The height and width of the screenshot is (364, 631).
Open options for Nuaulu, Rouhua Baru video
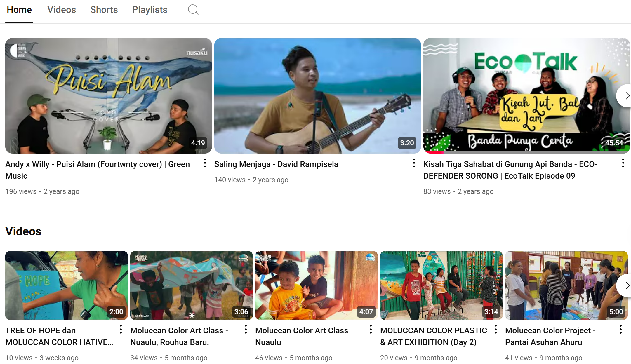pyautogui.click(x=246, y=330)
